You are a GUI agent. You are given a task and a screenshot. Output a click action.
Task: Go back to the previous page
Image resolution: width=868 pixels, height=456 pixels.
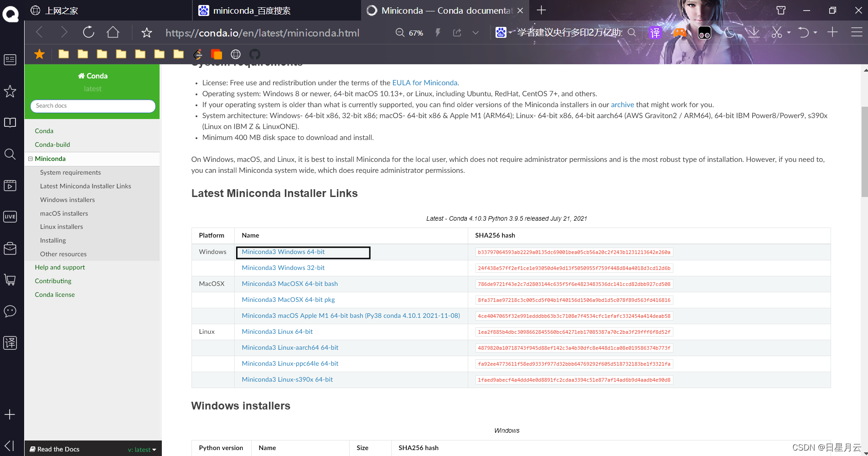coord(39,32)
